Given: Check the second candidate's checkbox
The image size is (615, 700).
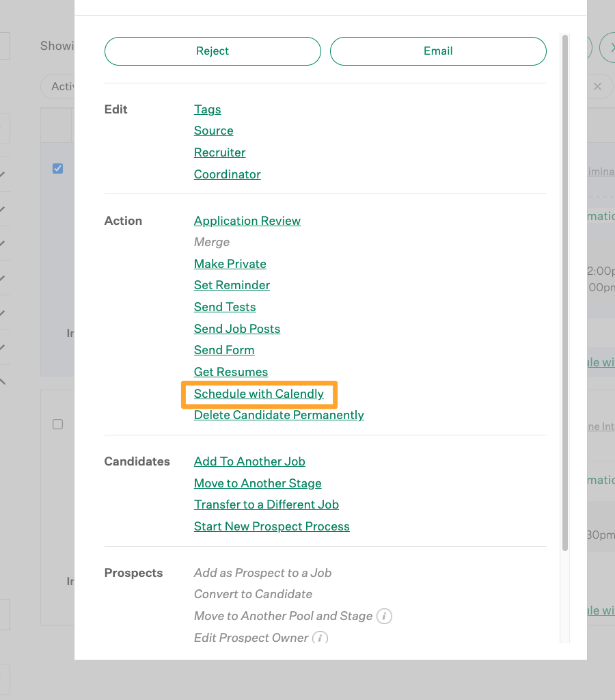Looking at the screenshot, I should pos(58,425).
